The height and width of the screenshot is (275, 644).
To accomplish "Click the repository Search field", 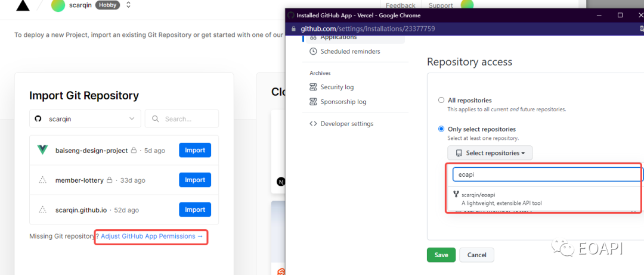I will coord(181,118).
